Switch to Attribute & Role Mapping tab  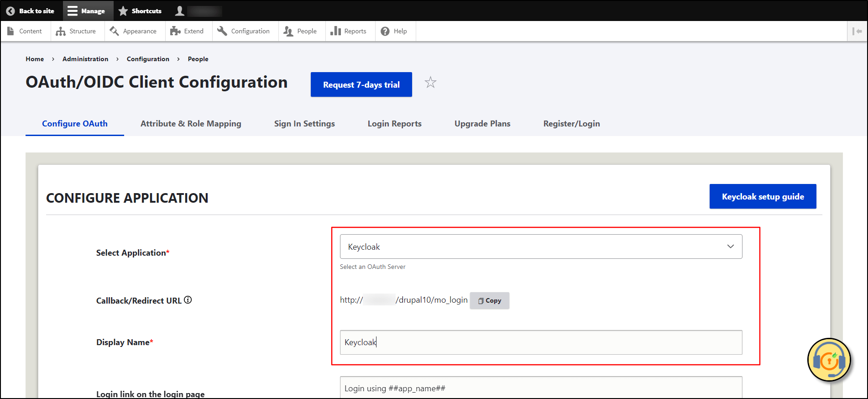tap(191, 124)
